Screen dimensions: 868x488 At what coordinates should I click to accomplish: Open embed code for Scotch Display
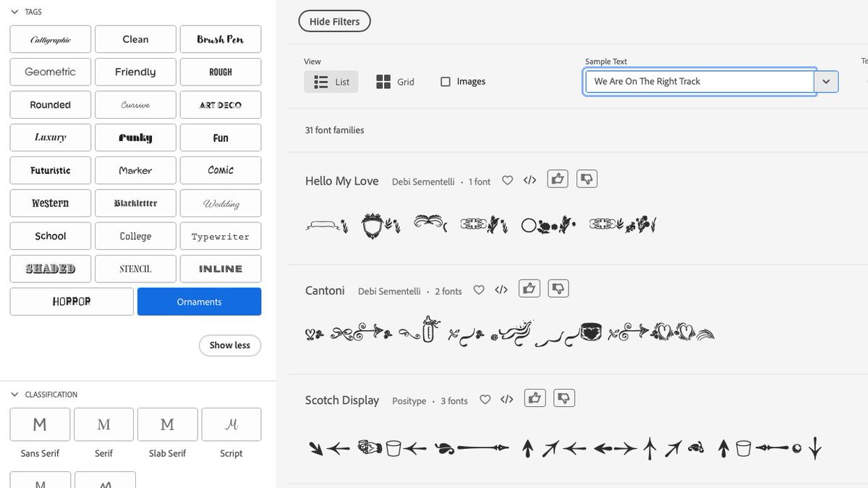pyautogui.click(x=507, y=399)
